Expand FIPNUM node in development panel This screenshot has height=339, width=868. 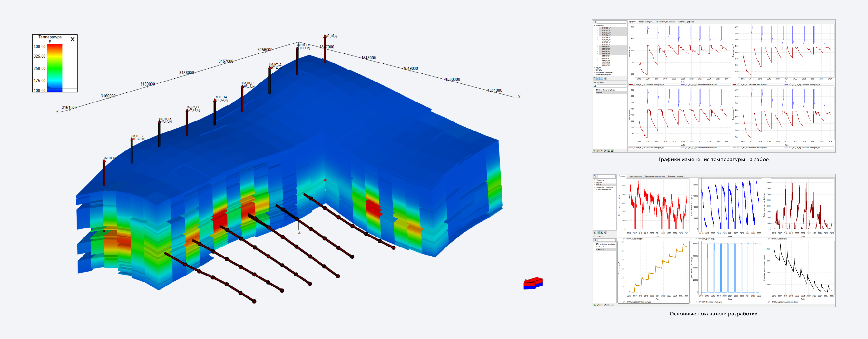coord(595,185)
